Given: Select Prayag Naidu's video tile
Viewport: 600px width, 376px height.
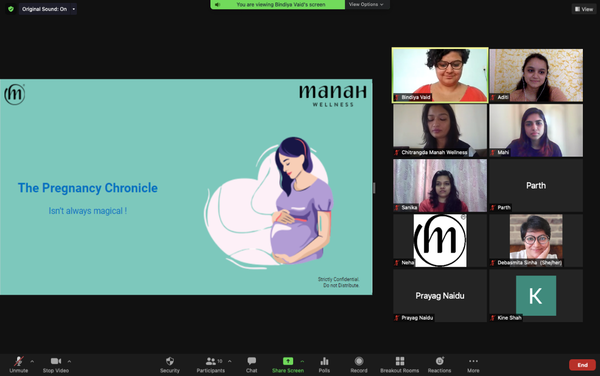Looking at the screenshot, I should pos(440,296).
